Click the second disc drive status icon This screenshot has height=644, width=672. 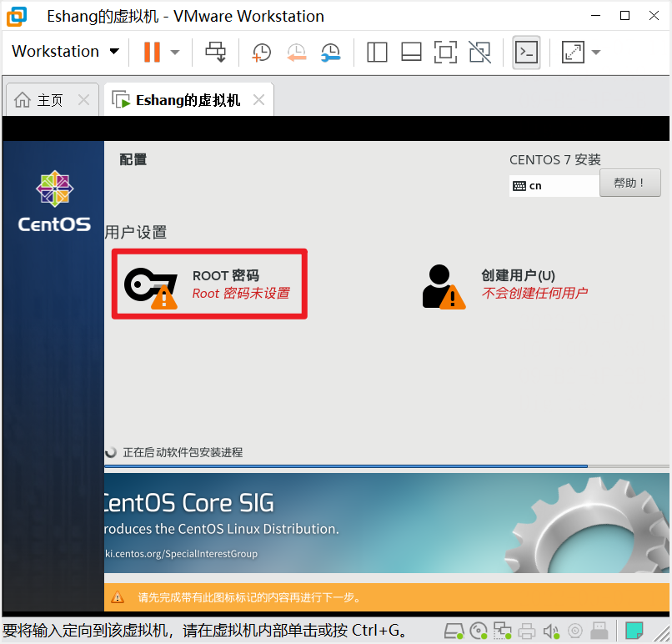click(575, 631)
